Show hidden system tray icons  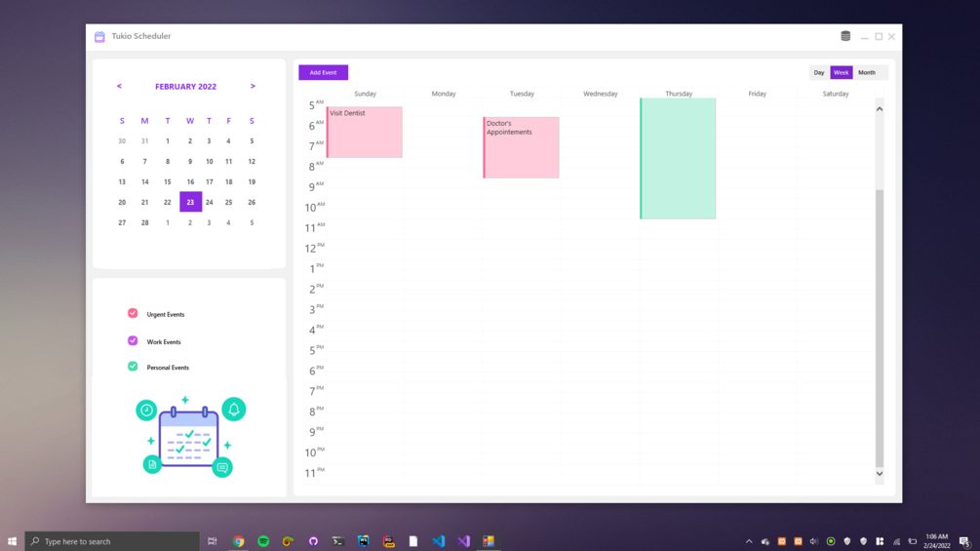[x=749, y=541]
